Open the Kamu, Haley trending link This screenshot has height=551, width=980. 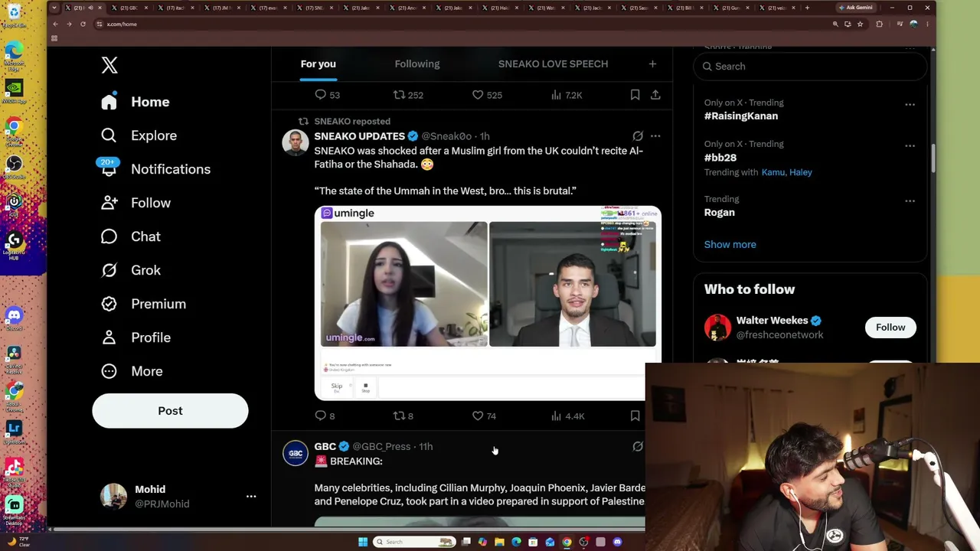point(787,172)
